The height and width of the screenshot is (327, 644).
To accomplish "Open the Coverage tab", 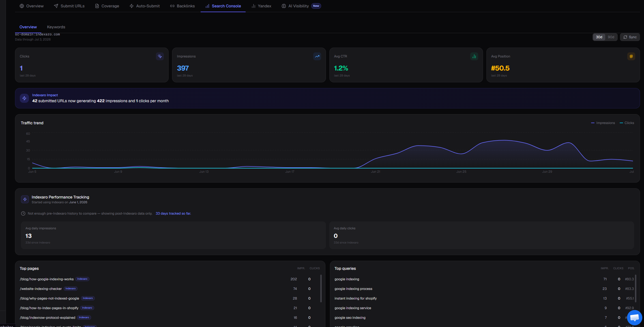I will 107,6.
